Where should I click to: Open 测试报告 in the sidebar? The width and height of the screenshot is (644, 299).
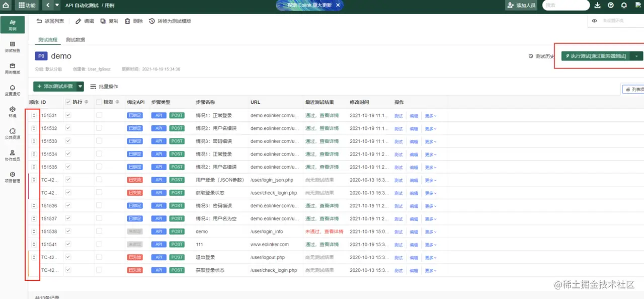(x=13, y=47)
